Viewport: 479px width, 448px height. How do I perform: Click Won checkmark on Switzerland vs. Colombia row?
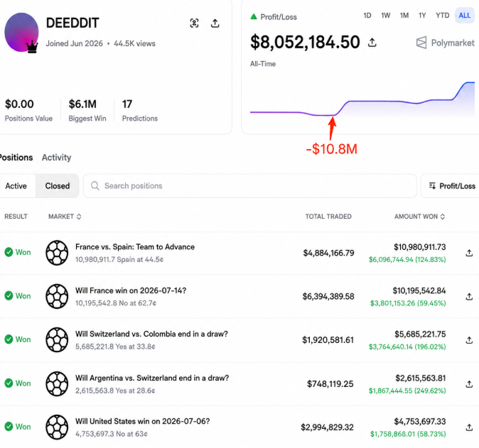[9, 339]
